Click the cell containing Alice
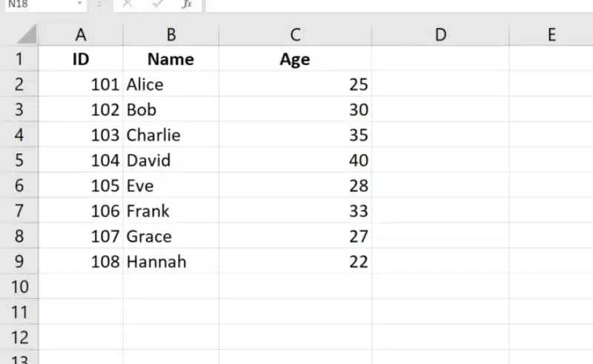593x364 pixels. (171, 85)
